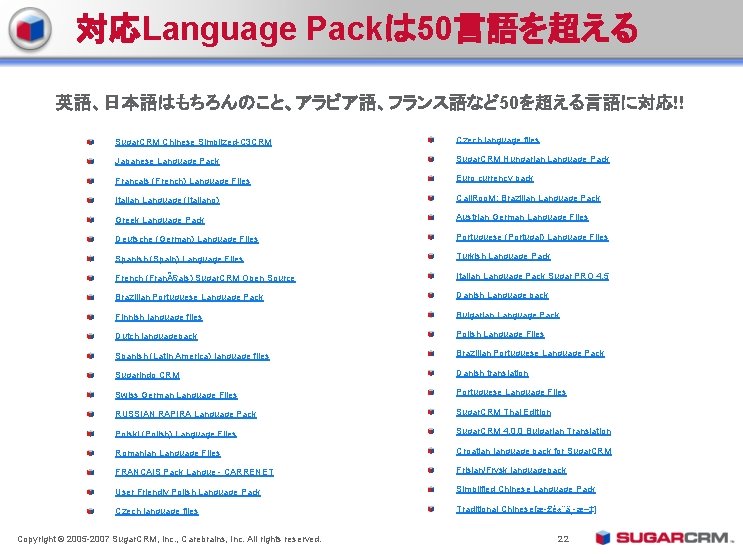This screenshot has width=743, height=554.
Task: Open the Dutch languagepack link
Action: (156, 336)
